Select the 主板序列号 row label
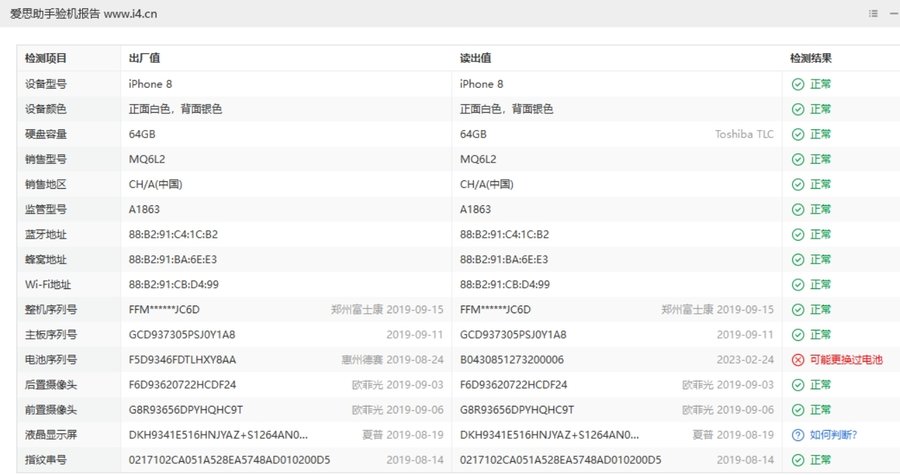This screenshot has height=475, width=900. [x=51, y=335]
